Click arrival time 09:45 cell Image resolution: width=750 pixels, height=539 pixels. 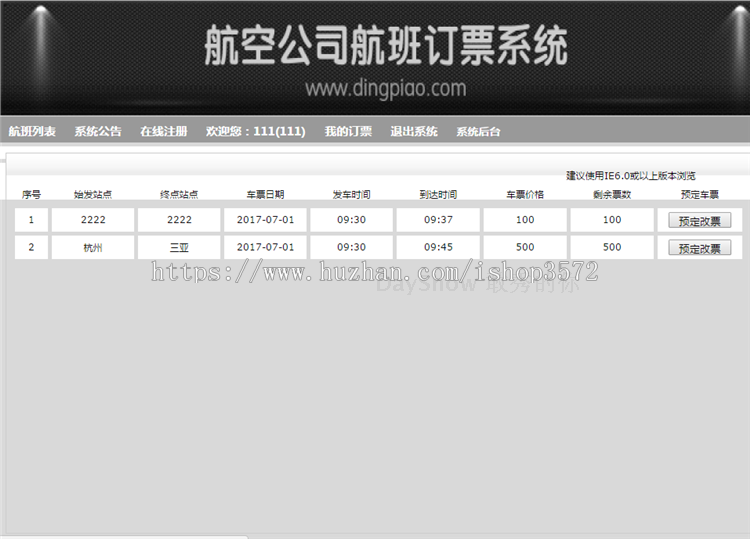[x=438, y=247]
